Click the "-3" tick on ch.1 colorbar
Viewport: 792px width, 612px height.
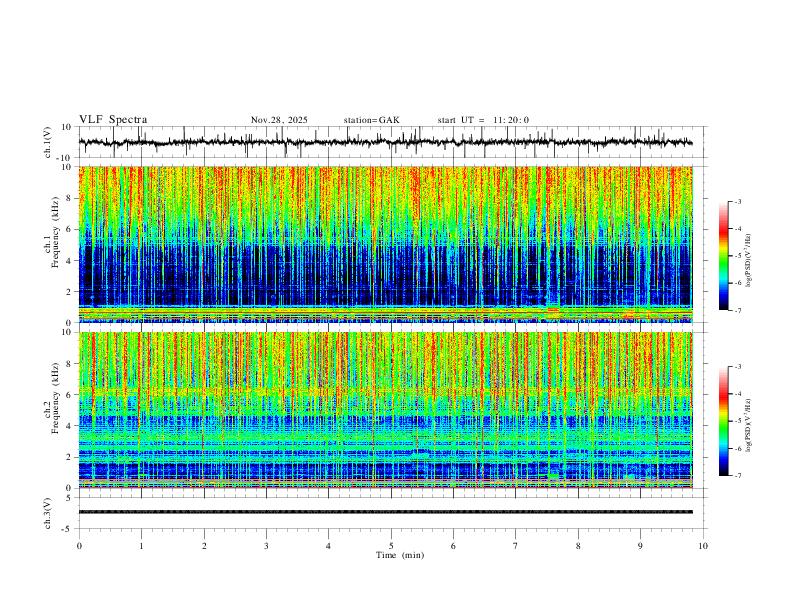point(737,201)
